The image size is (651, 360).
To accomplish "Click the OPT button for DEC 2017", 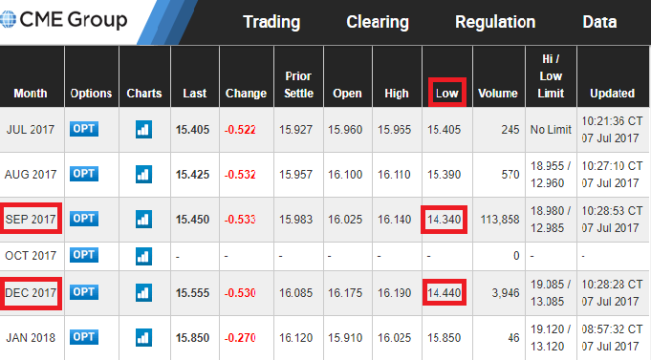I will coord(84,292).
